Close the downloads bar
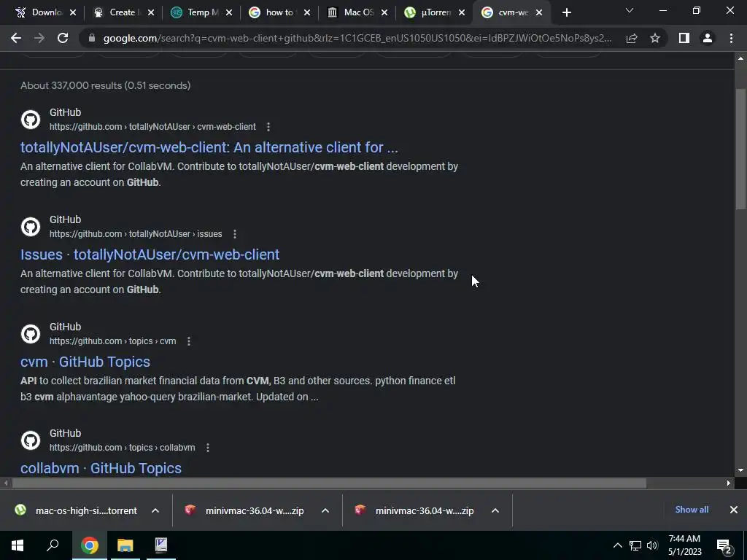Screen dimensions: 747x560 pyautogui.click(x=734, y=510)
